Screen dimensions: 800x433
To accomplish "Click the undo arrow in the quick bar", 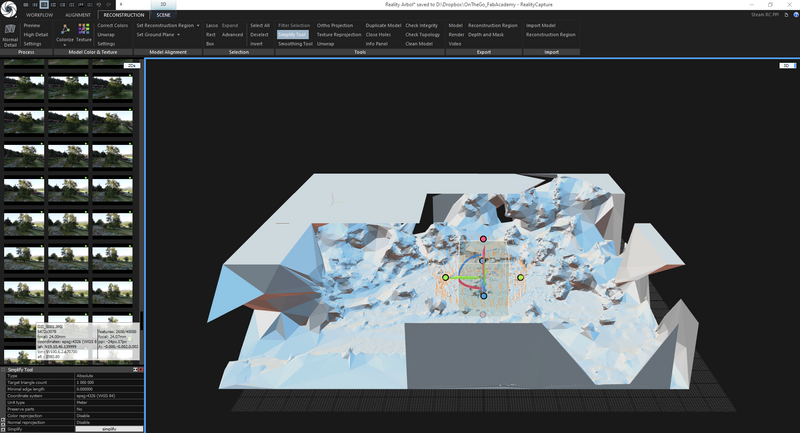I will pos(99,5).
